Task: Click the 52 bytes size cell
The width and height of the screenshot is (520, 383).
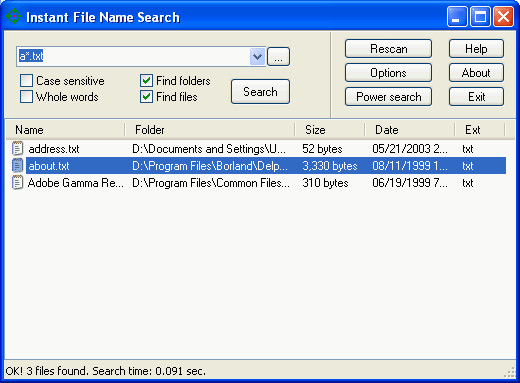Action: (322, 149)
